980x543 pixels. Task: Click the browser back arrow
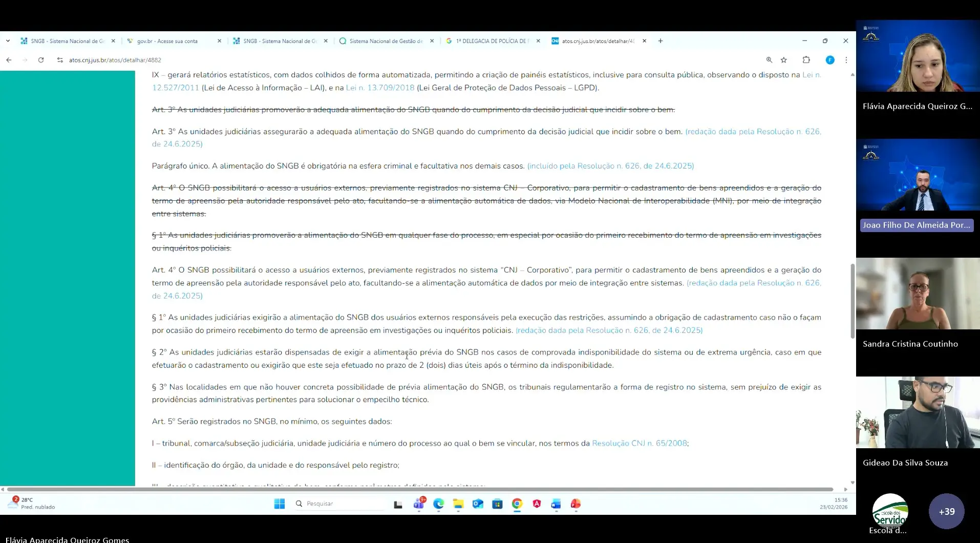coord(9,60)
